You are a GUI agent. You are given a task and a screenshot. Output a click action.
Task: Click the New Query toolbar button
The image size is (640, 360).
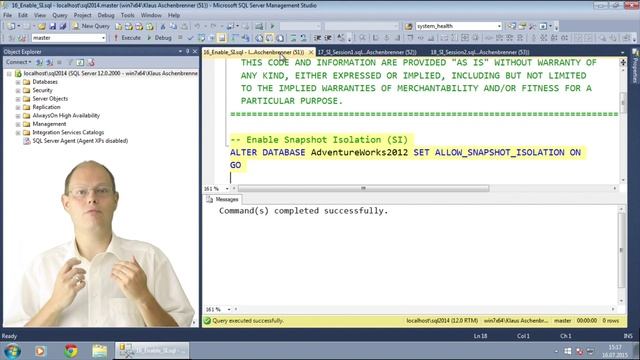pyautogui.click(x=91, y=26)
